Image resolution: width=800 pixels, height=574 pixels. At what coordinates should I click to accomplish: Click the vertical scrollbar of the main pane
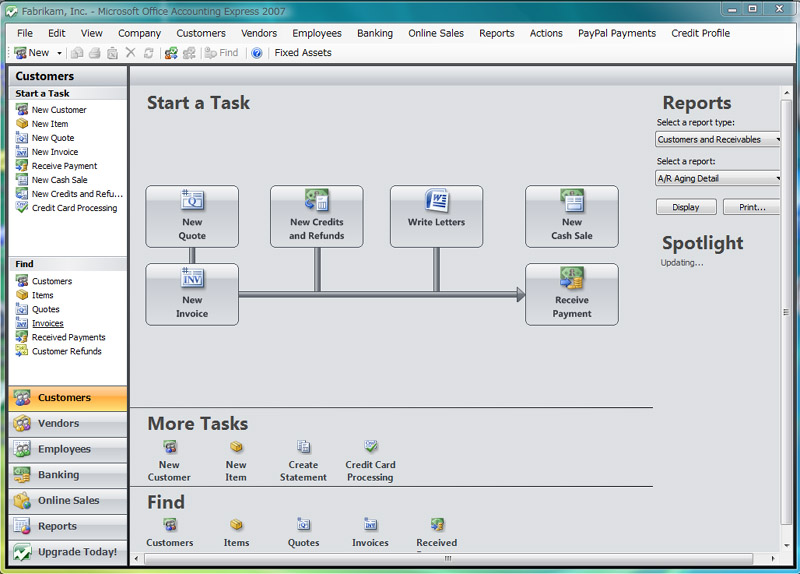click(x=786, y=312)
